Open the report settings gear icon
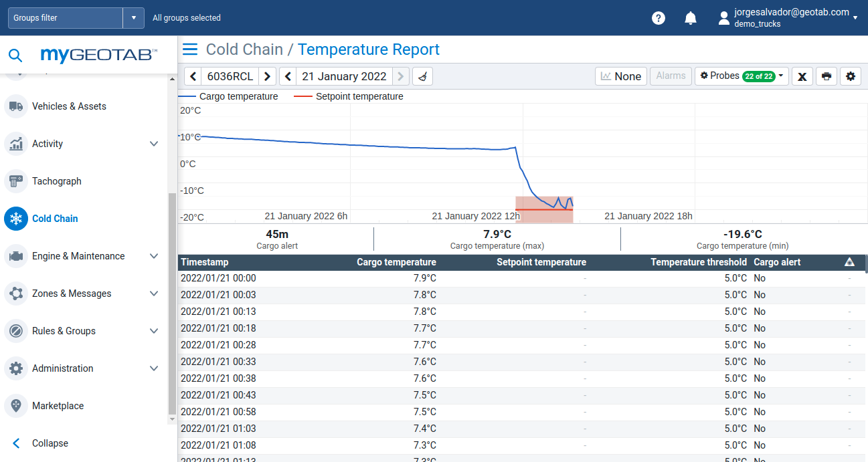This screenshot has height=462, width=868. tap(850, 76)
